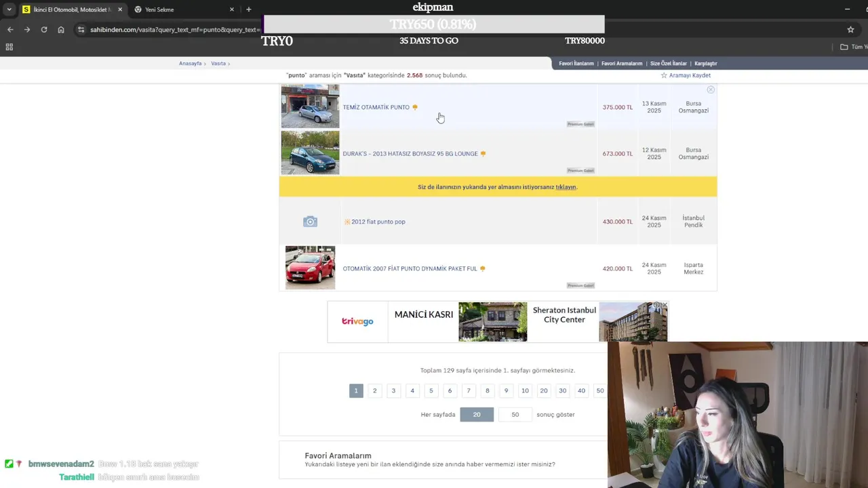Open the blue Punto DURAK'S listing thumbnail
This screenshot has height=488, width=868.
pyautogui.click(x=310, y=152)
